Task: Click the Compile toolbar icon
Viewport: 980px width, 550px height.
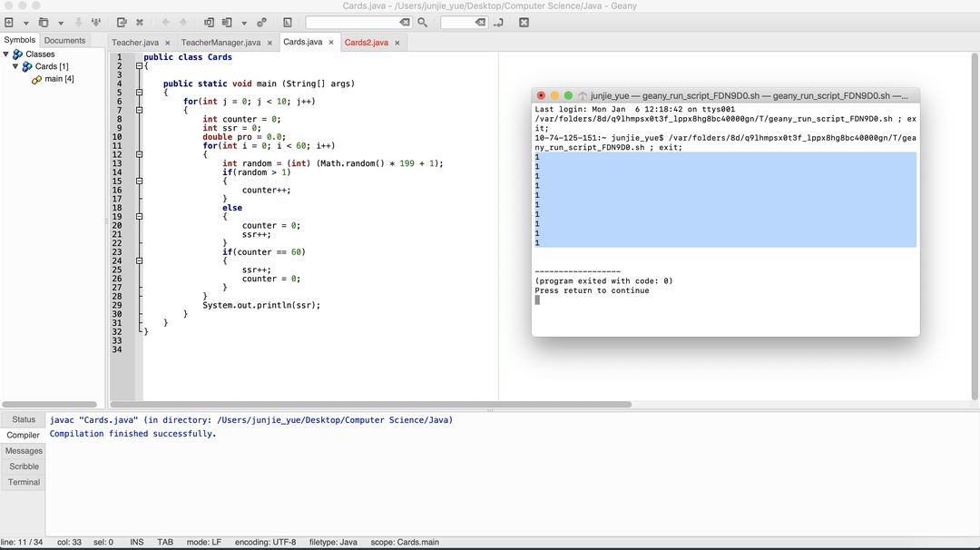Action: [x=209, y=23]
